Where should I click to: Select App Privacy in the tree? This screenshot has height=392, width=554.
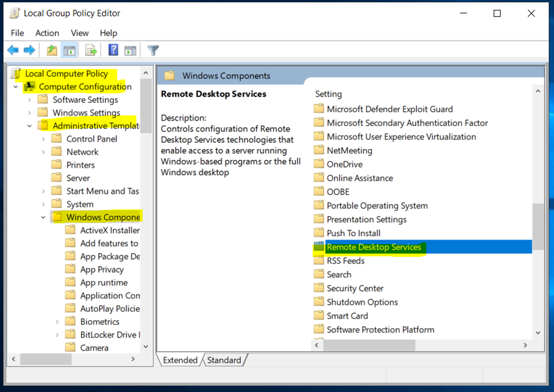click(102, 269)
